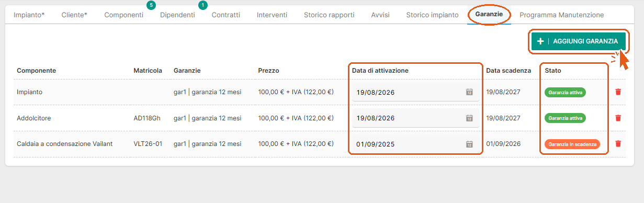The height and width of the screenshot is (203, 644).
Task: Open the Programma Manutenzione tab
Action: click(x=562, y=15)
